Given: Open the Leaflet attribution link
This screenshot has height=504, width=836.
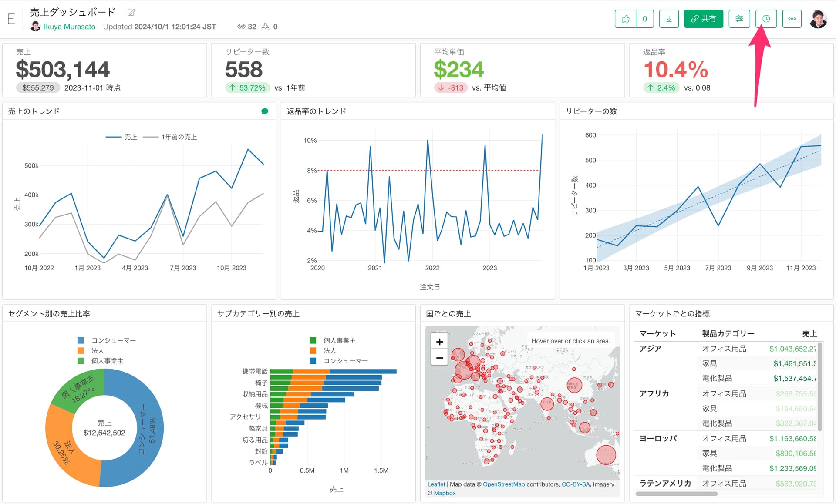Looking at the screenshot, I should [x=436, y=484].
